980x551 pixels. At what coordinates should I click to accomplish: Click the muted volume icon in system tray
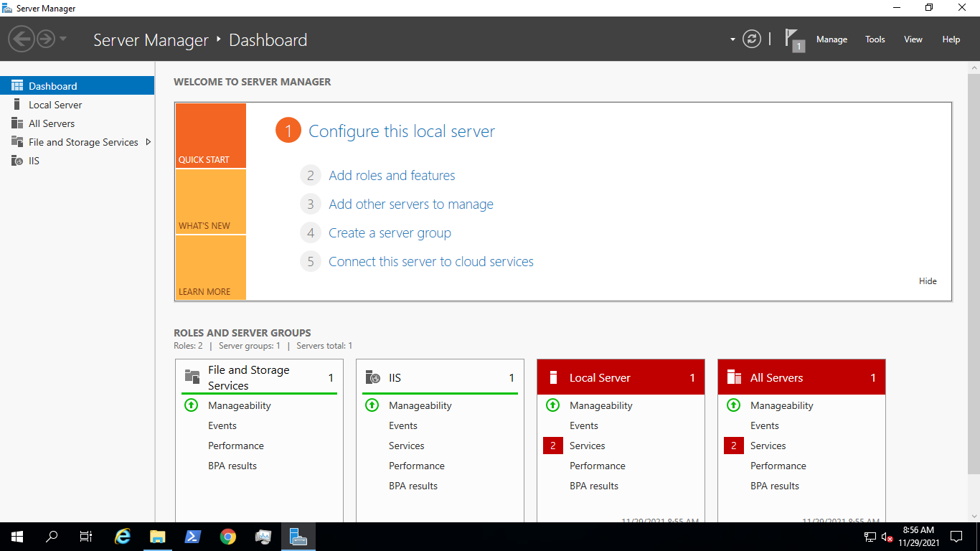coord(887,536)
